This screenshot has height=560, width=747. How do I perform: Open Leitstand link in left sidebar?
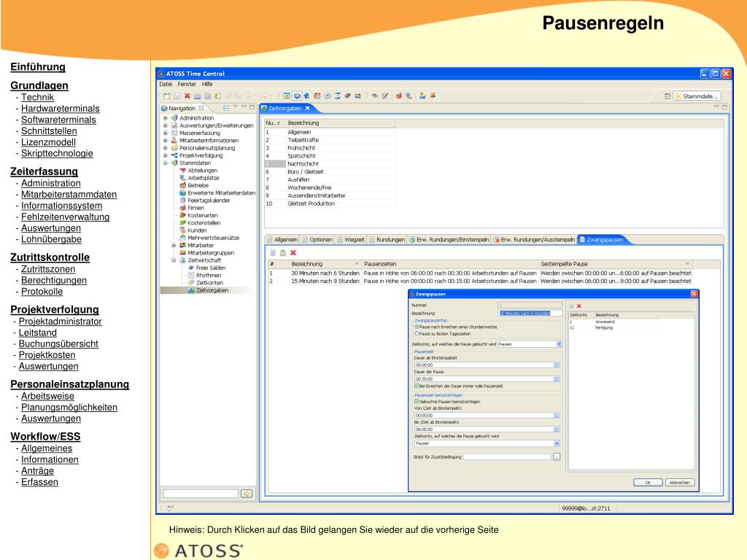click(38, 332)
